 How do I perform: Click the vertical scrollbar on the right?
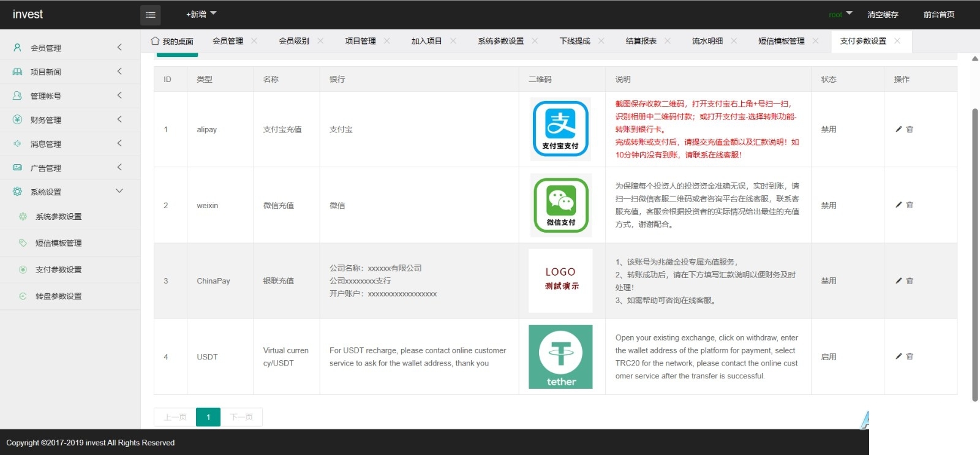975,254
